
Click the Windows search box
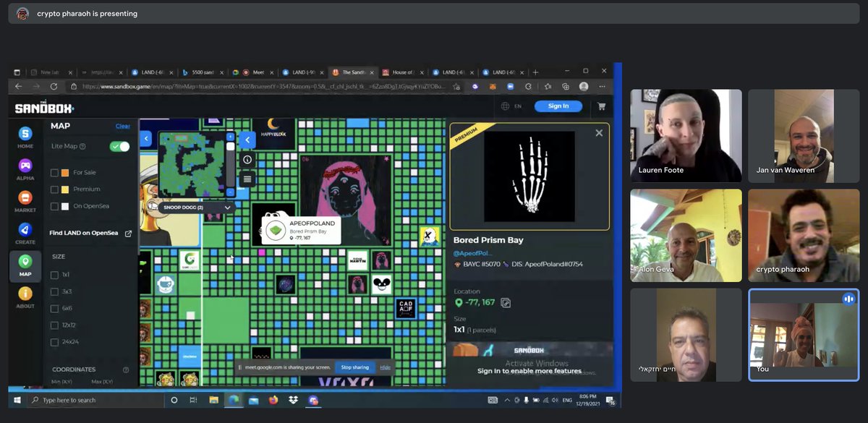(95, 400)
